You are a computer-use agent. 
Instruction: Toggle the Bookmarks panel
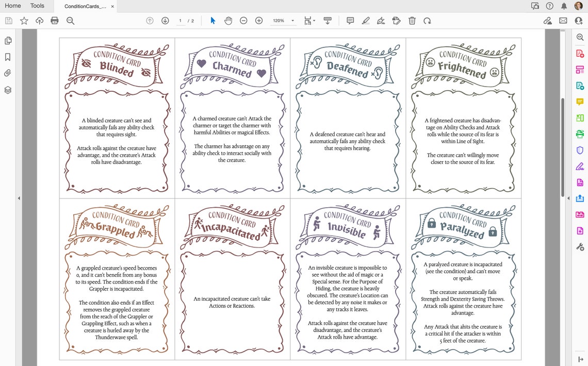[x=8, y=57]
